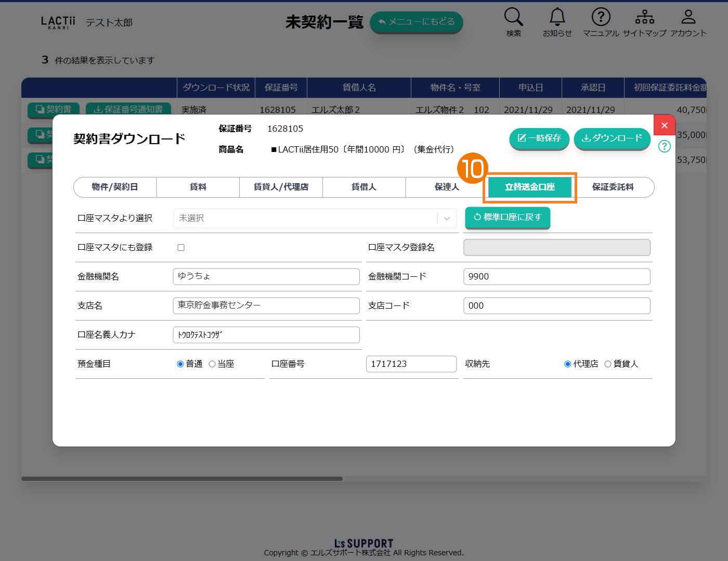Select 賃貸人 as the 収納先 option

(x=607, y=364)
